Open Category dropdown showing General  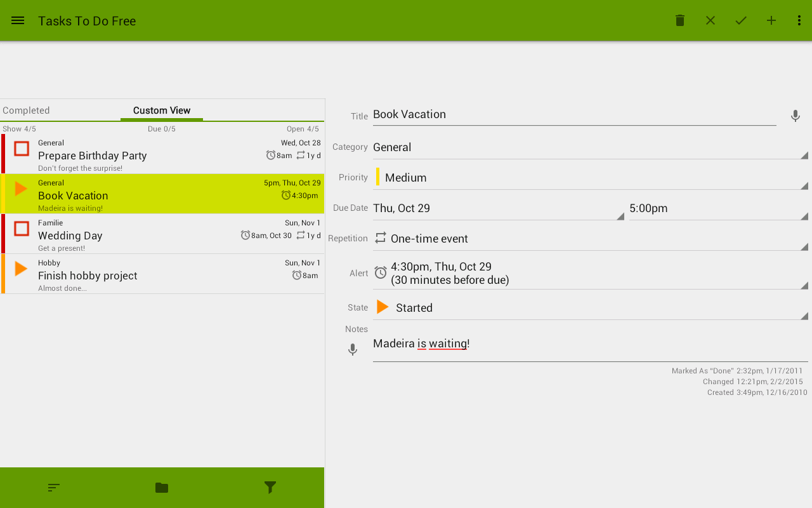click(591, 147)
